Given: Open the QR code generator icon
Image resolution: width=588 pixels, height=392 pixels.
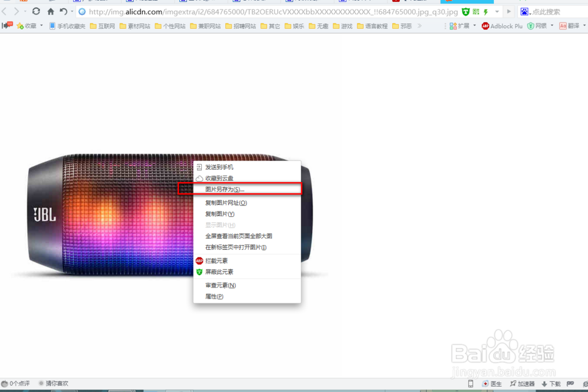Looking at the screenshot, I should (476, 11).
